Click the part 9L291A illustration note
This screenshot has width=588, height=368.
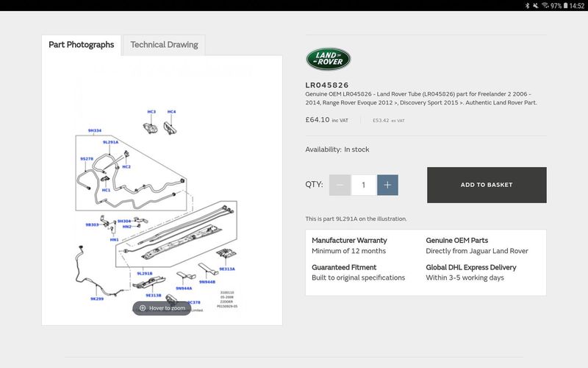(x=356, y=219)
